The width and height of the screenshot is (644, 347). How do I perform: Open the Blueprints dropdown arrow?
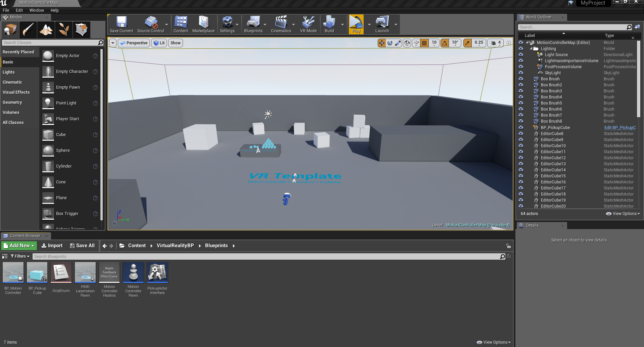pos(265,25)
